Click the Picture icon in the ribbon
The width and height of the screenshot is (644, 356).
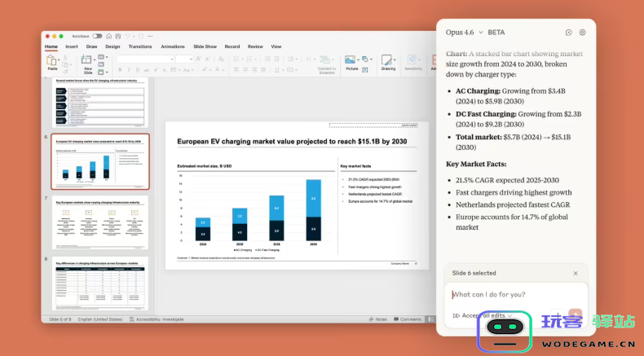point(351,62)
